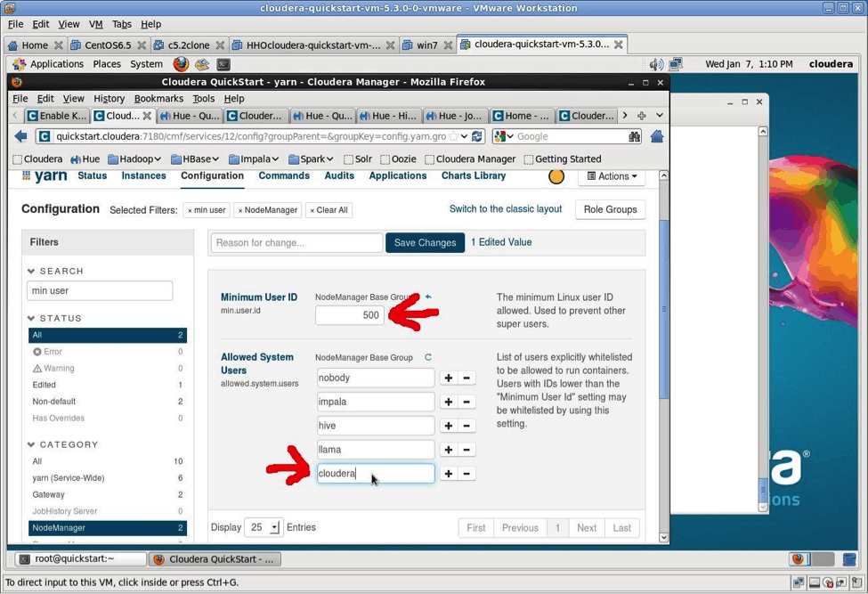Reset Allowed System Users to default icon
This screenshot has height=594, width=868.
pyautogui.click(x=428, y=357)
